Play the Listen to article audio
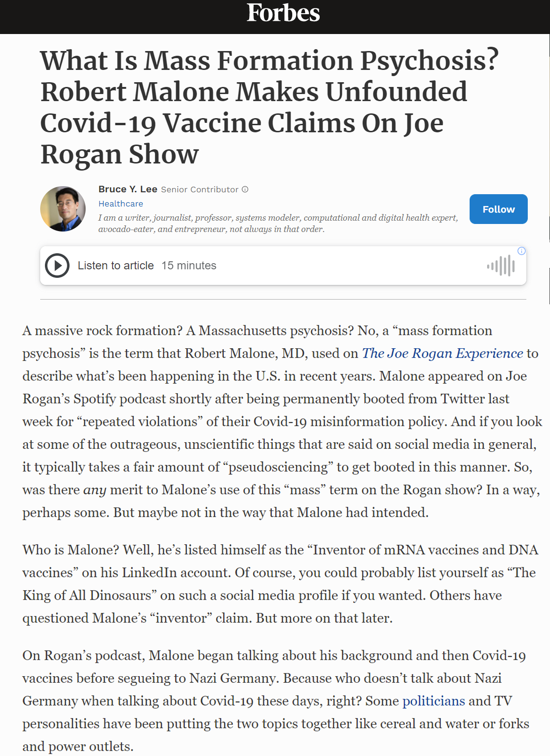 coord(57,266)
